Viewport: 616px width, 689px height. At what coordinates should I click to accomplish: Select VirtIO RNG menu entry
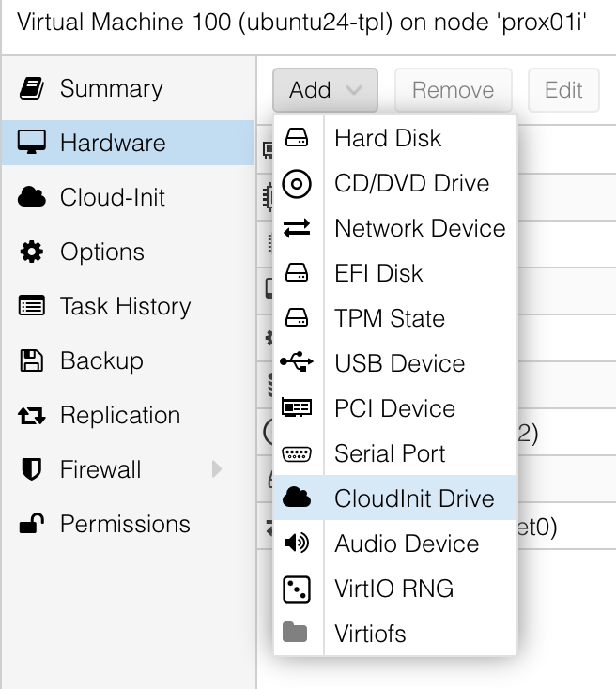tap(394, 589)
